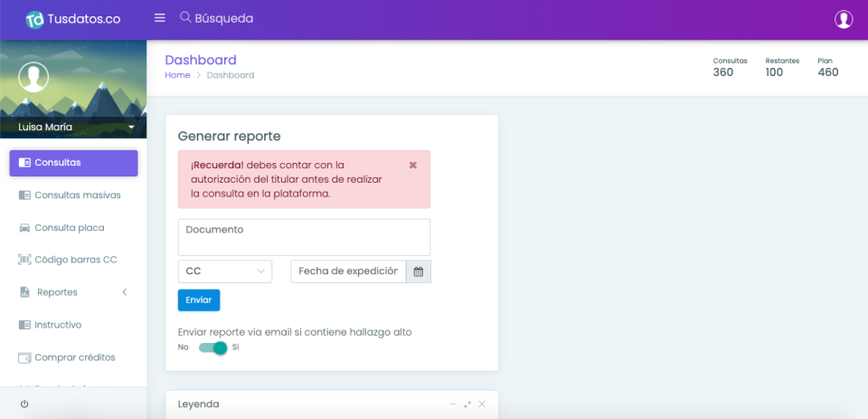Viewport: 868px width, 419px height.
Task: Click the Fecha de expedición field
Action: point(348,271)
